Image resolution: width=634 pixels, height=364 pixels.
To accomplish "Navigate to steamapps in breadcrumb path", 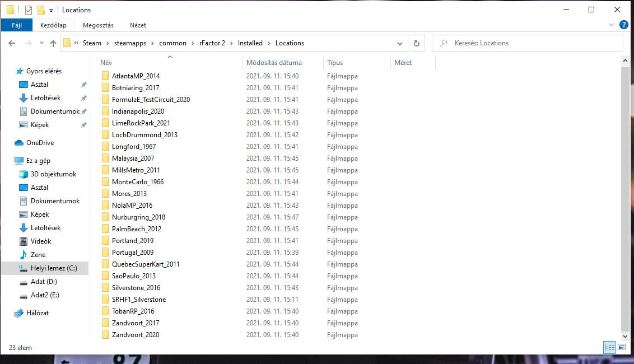I will 130,43.
